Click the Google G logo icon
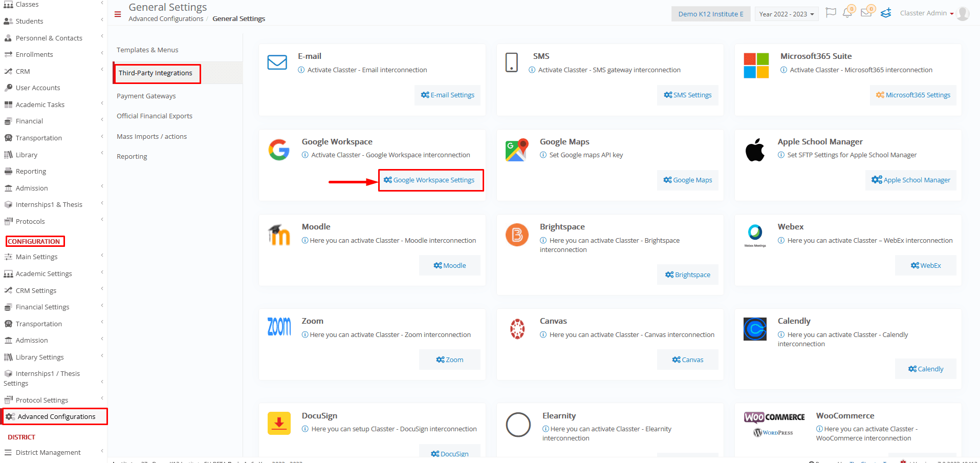The height and width of the screenshot is (463, 980). click(279, 150)
